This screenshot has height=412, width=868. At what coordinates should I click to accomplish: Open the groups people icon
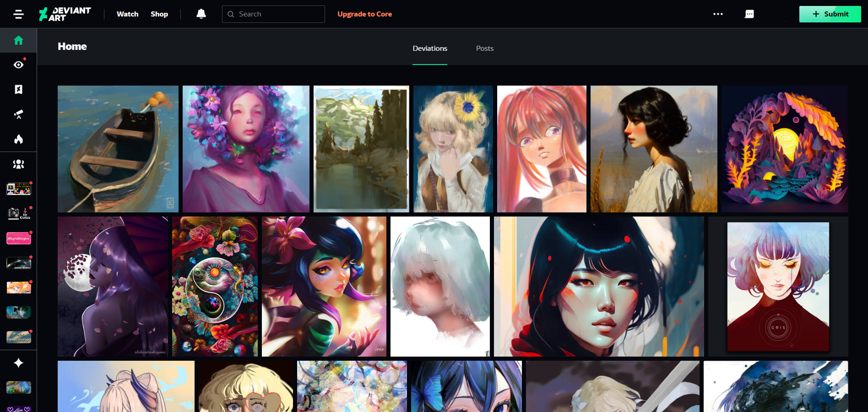click(18, 164)
